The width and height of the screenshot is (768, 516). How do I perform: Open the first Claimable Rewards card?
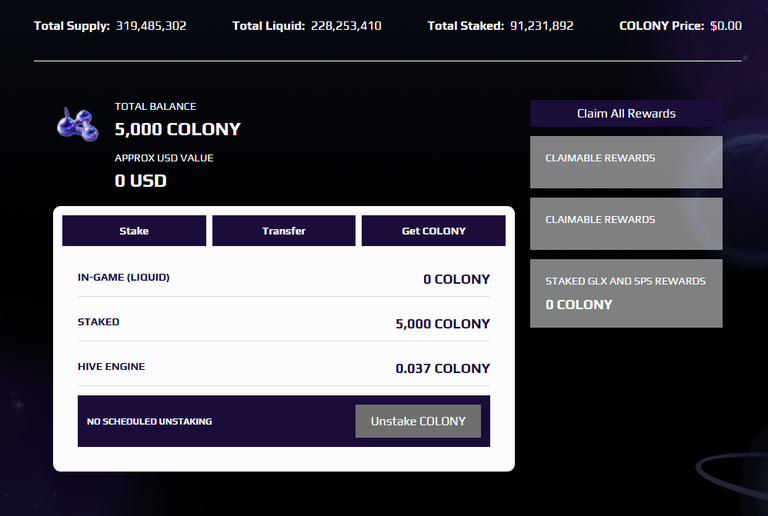tap(626, 162)
